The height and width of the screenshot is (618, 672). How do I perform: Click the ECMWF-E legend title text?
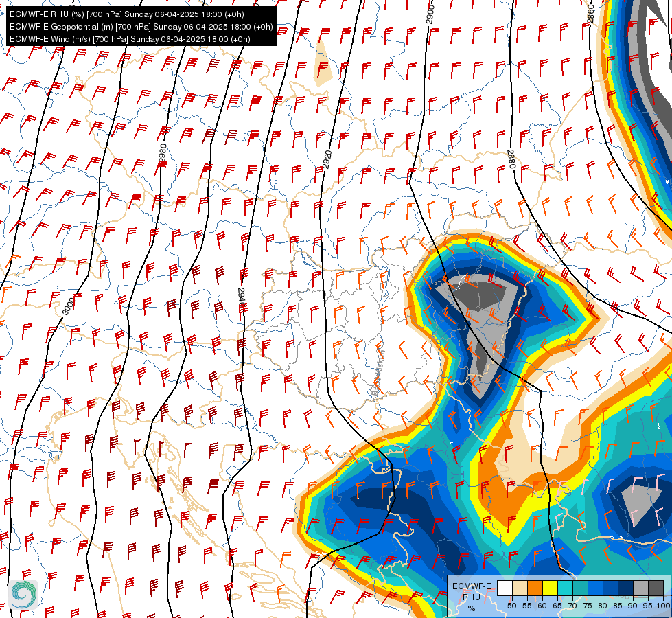[x=472, y=586]
